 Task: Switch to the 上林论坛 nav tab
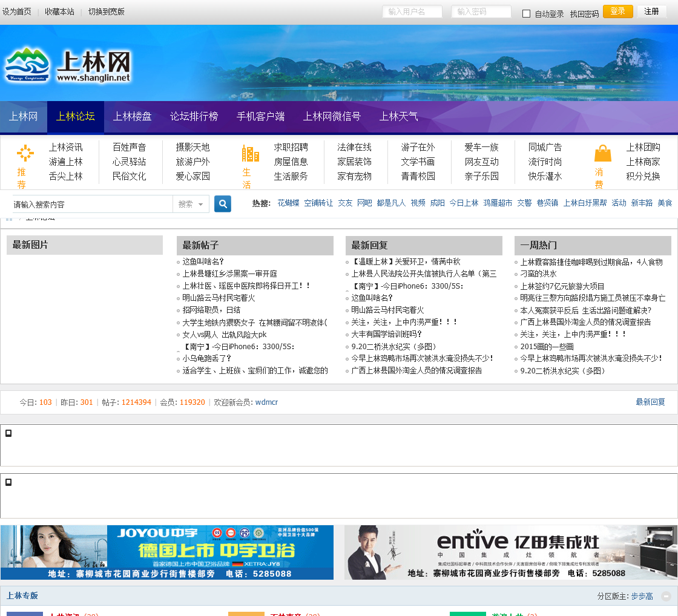coord(76,117)
